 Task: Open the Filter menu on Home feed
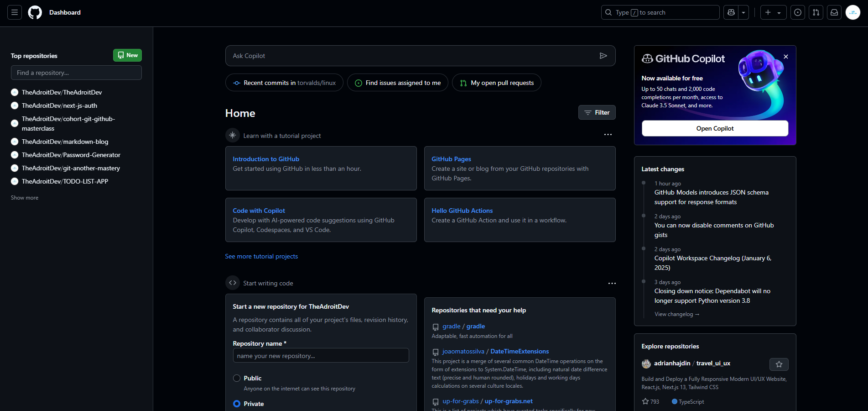click(x=597, y=112)
